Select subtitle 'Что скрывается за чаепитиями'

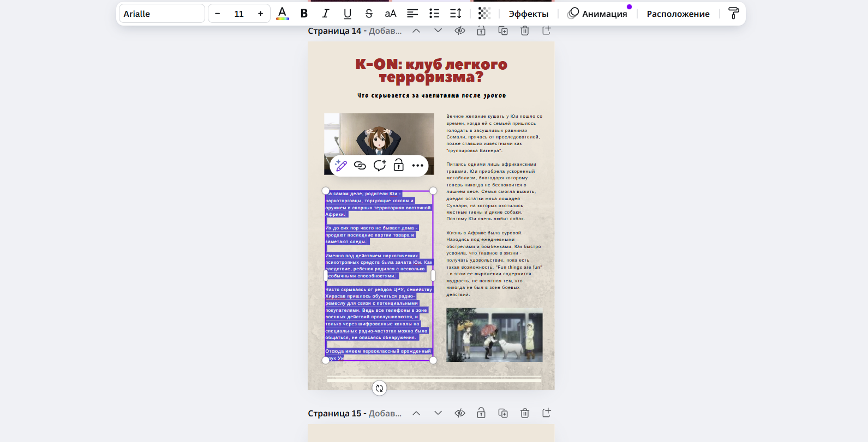click(432, 96)
